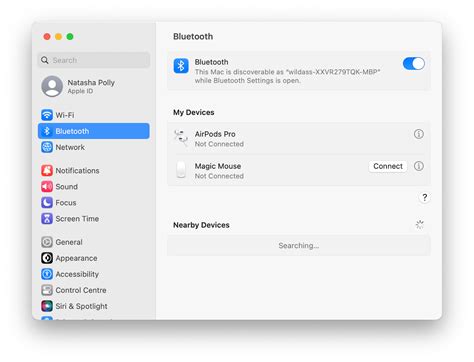Screen dimensions: 474x362
Task: Open Siri & Spotlight settings
Action: pos(94,306)
